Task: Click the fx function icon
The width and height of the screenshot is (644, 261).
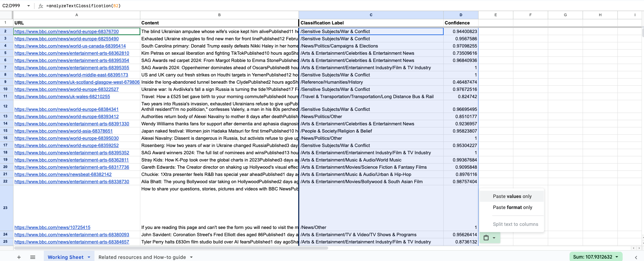Action: pyautogui.click(x=41, y=6)
